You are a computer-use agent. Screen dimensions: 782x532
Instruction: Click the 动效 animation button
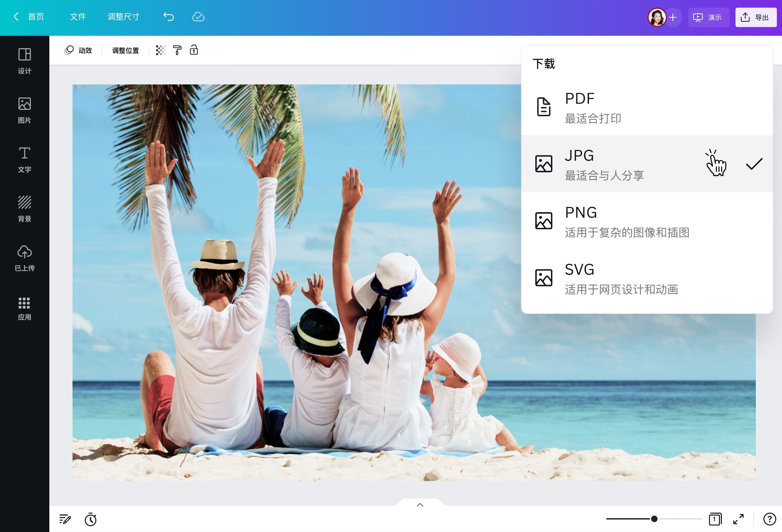coord(78,50)
